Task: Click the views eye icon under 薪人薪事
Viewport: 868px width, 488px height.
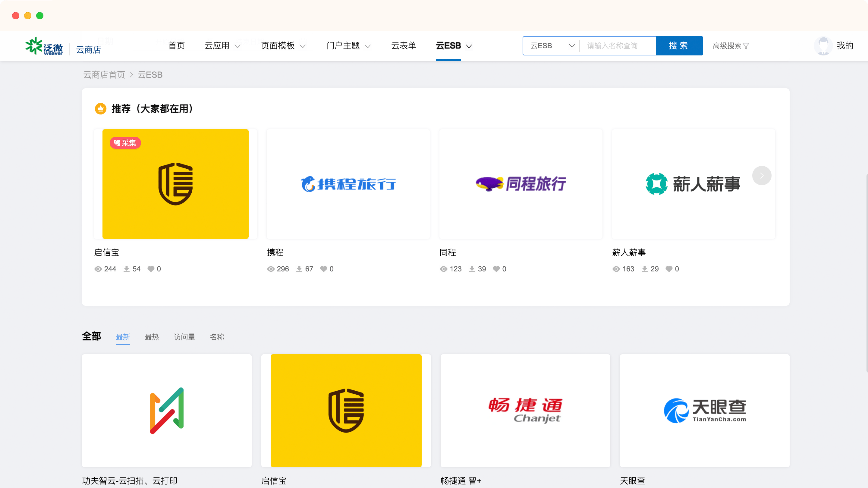Action: pos(616,269)
